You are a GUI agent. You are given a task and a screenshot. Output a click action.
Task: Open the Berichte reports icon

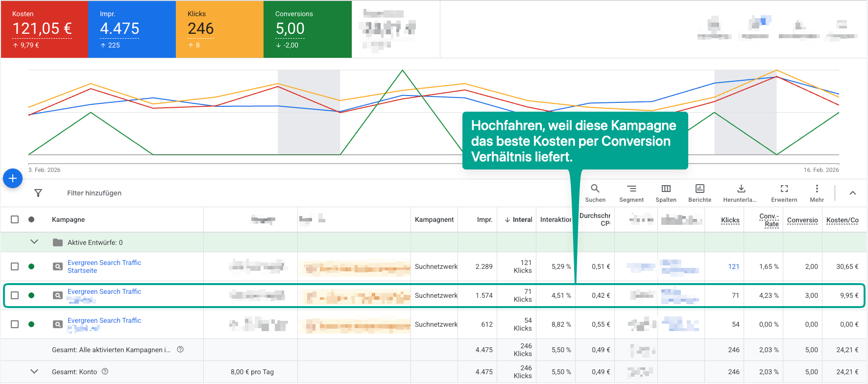699,193
